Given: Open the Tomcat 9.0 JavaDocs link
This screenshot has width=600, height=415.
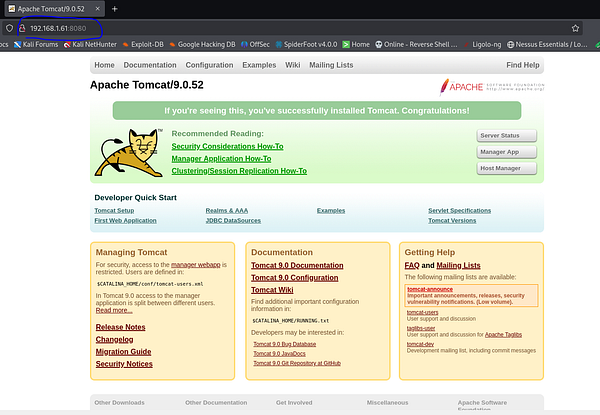Looking at the screenshot, I should [279, 353].
